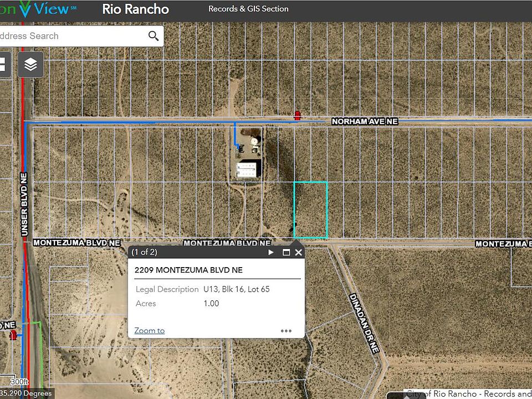Click the popup title 2209 Montezuma Blvd NE
The image size is (532, 399).
(188, 270)
